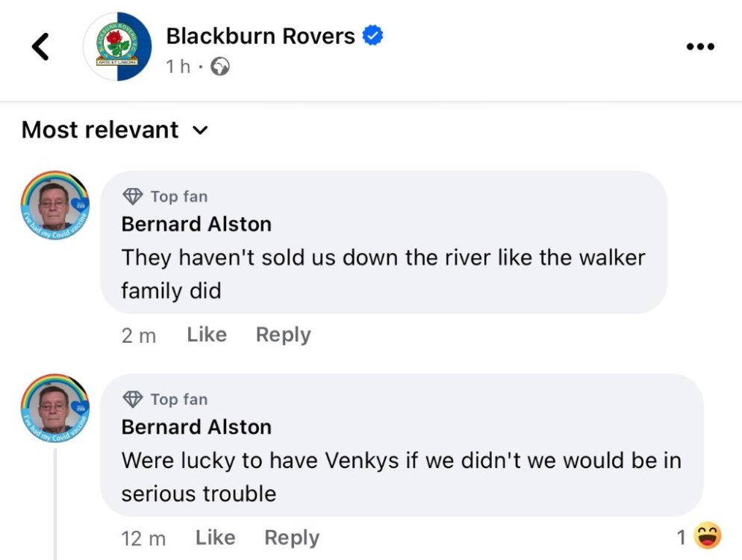Go back using the left arrow

41,47
